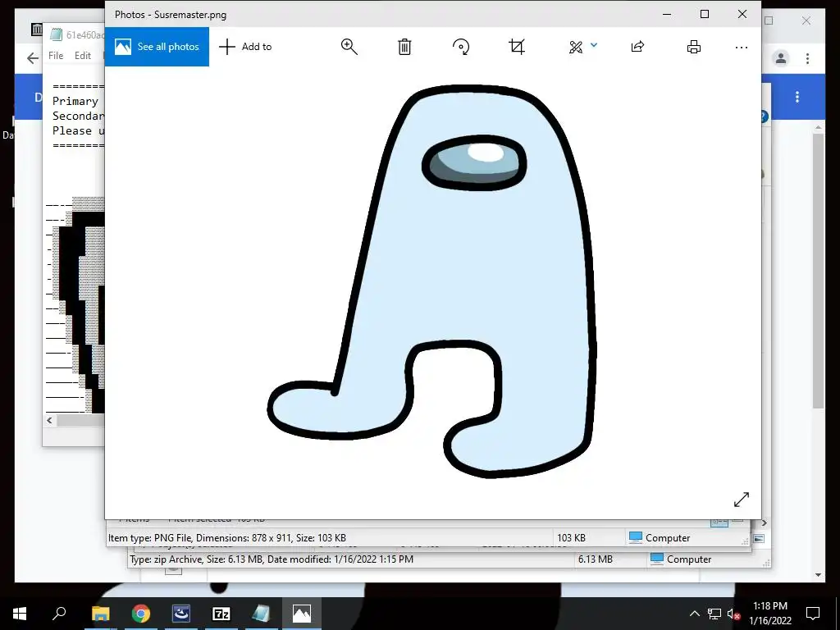Open the crop tool icon

[x=517, y=47]
